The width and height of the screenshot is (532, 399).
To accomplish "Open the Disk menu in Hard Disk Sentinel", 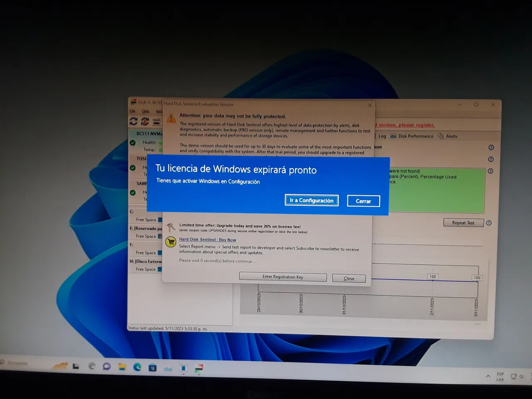I will [x=145, y=111].
